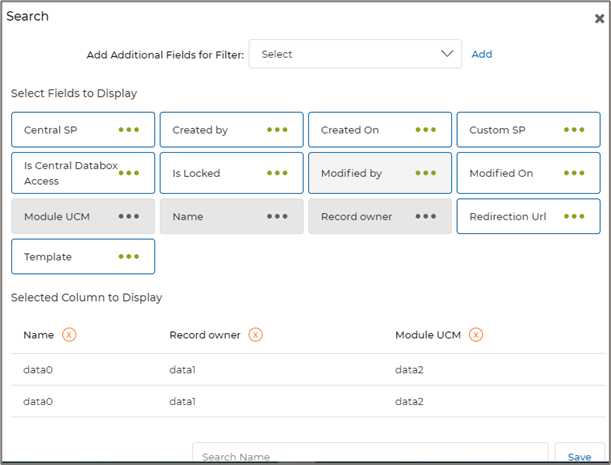The width and height of the screenshot is (611, 465).
Task: Click the dropdown chevron arrow in the filter selector
Action: (x=447, y=54)
